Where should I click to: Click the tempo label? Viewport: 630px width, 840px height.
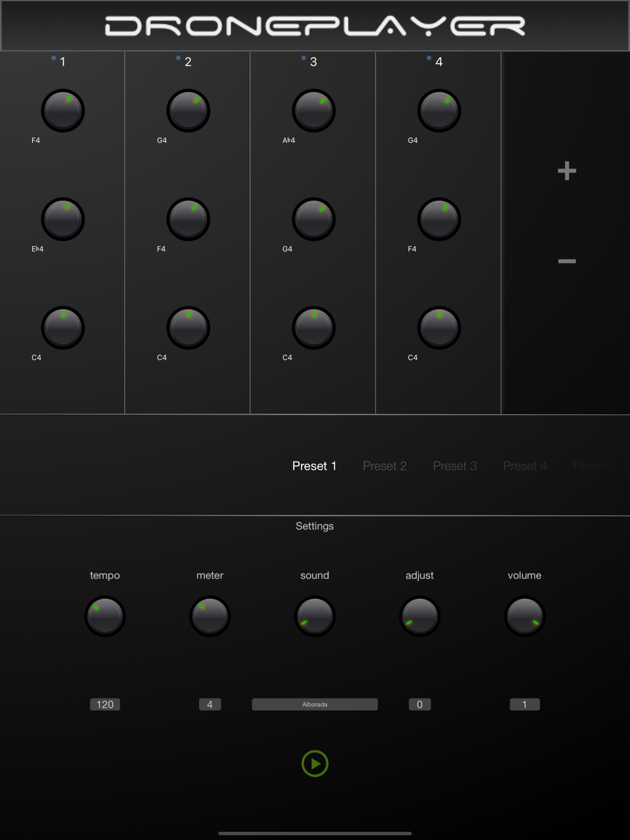[105, 575]
